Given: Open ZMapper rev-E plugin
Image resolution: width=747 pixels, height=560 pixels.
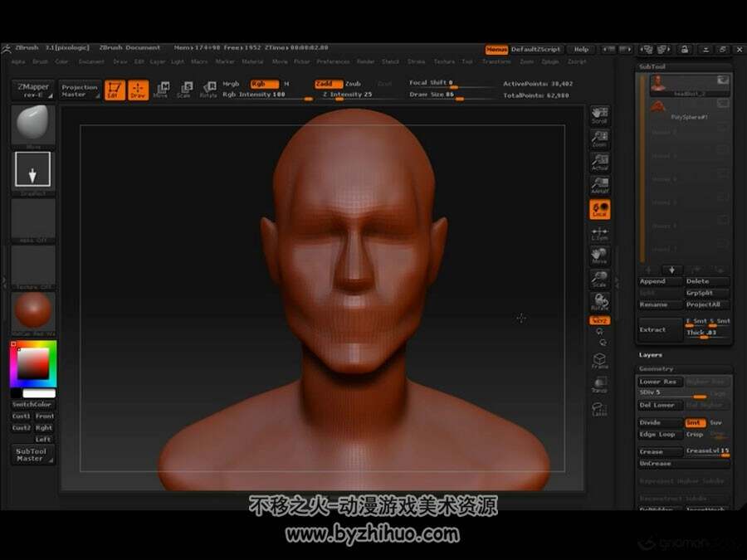Looking at the screenshot, I should coord(33,90).
